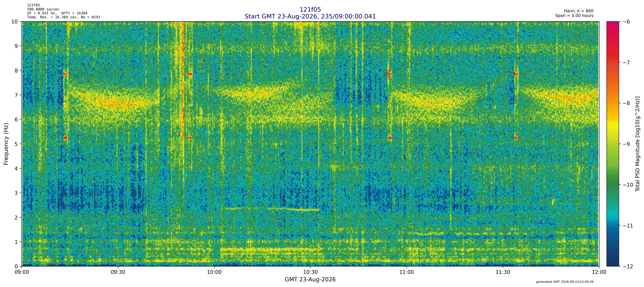This screenshot has height=287, width=644.
Task: Select the "Start GMT 23-Aug-2026, 235/09:00:00.041" subtitle
Action: click(310, 16)
